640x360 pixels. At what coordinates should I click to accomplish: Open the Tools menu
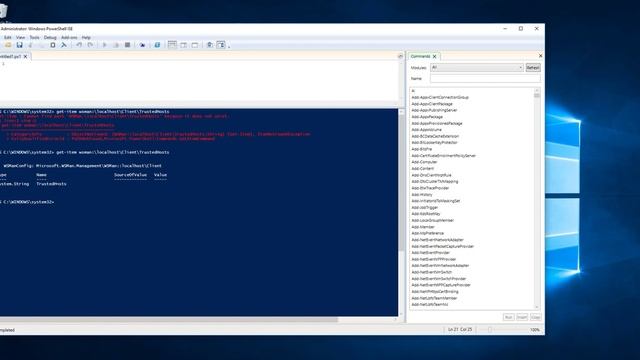[34, 38]
